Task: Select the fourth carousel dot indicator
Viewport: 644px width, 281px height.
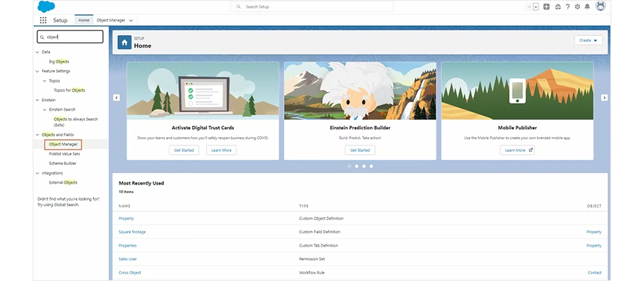Action: point(371,166)
